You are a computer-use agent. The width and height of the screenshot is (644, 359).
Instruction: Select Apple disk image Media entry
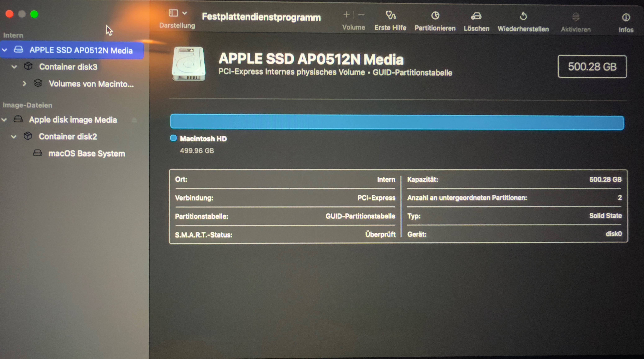[73, 120]
